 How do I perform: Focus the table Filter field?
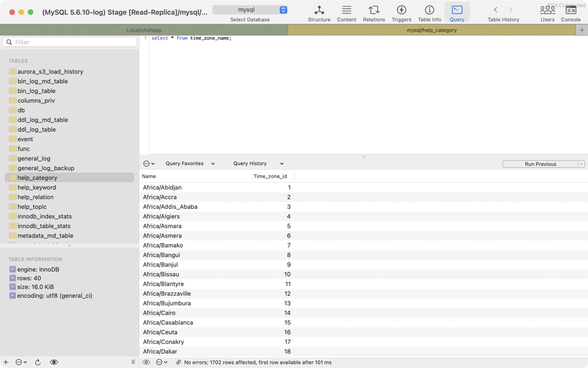pos(70,42)
